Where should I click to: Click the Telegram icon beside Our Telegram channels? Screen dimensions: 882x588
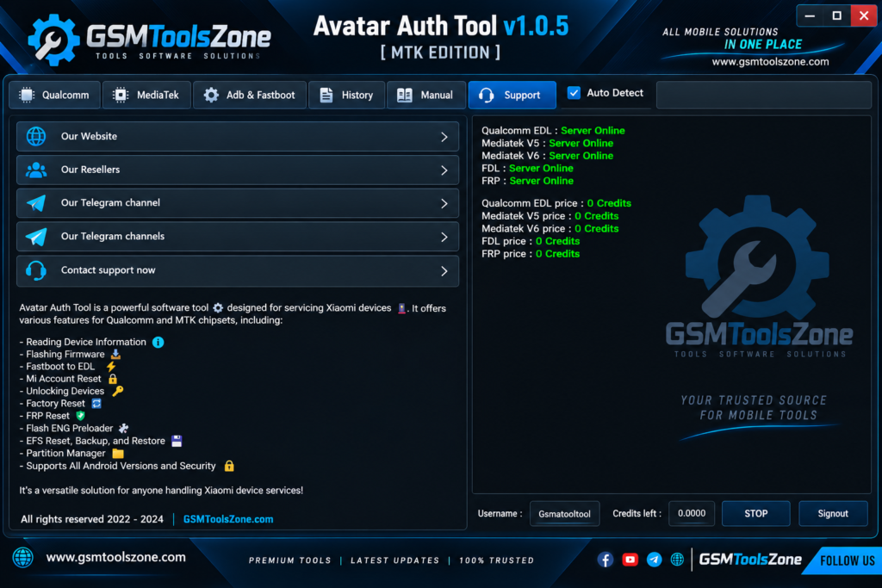point(36,237)
